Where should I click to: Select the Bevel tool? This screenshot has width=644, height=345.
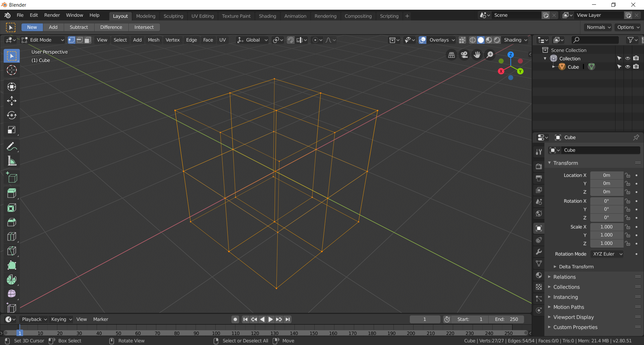coord(12,222)
